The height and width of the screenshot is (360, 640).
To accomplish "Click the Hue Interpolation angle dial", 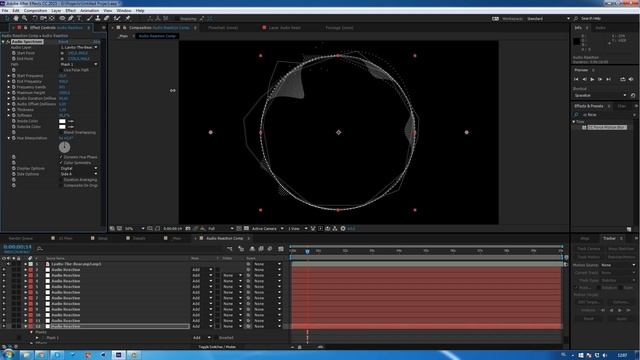I will point(64,147).
